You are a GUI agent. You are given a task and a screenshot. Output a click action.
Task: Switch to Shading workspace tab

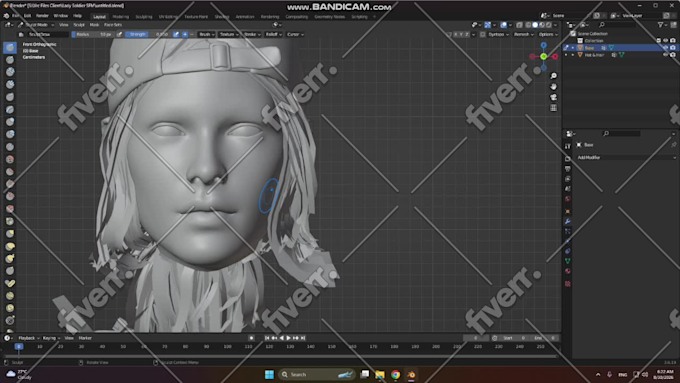click(222, 17)
